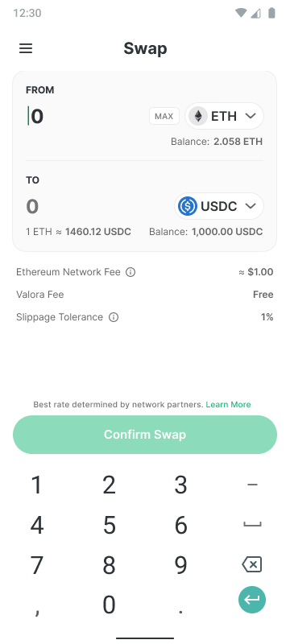The width and height of the screenshot is (290, 644).
Task: Tap the green enter key
Action: [252, 600]
